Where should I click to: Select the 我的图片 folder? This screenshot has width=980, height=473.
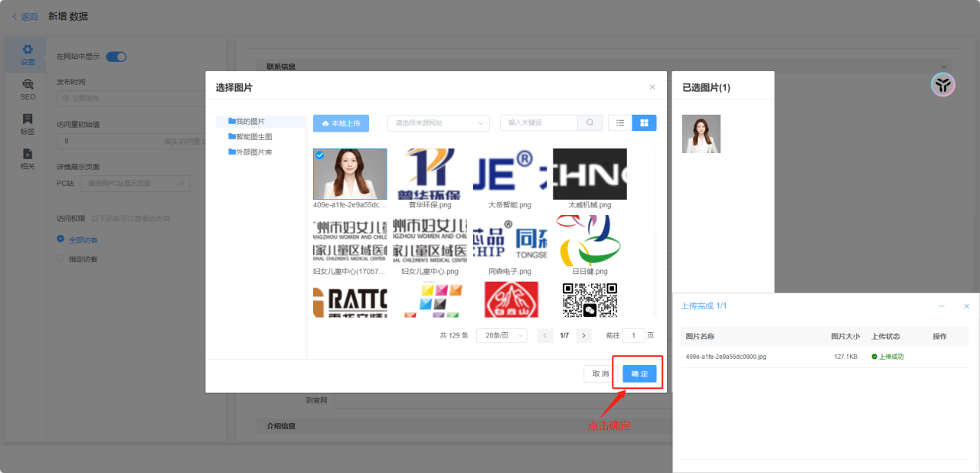(250, 122)
